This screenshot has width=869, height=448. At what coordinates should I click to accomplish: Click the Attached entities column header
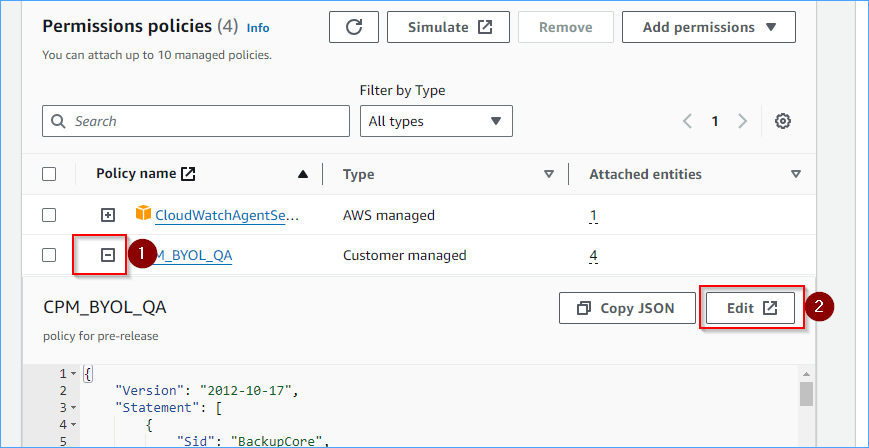(x=645, y=174)
